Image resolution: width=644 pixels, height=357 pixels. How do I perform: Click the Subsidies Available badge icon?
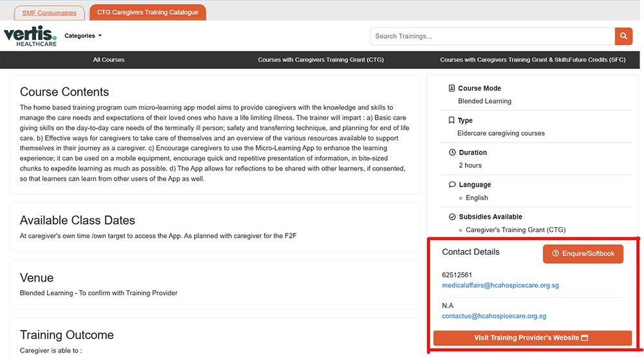[x=451, y=217]
